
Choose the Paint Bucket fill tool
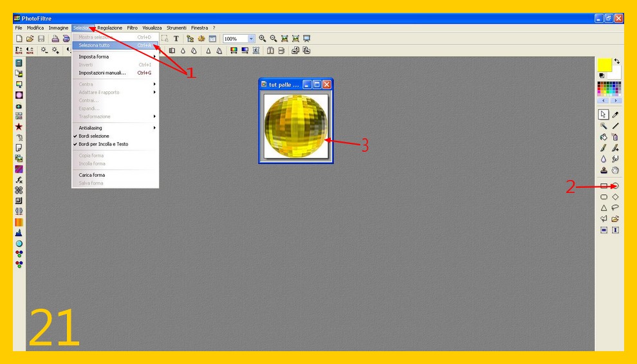point(604,137)
